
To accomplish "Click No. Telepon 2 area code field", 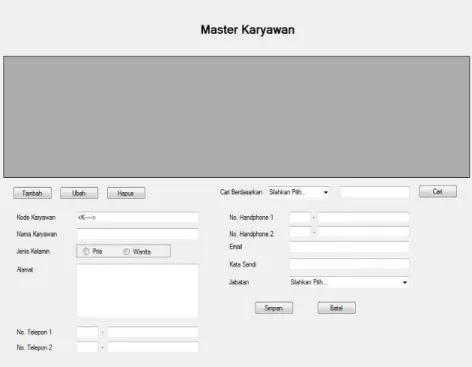I will (x=87, y=347).
